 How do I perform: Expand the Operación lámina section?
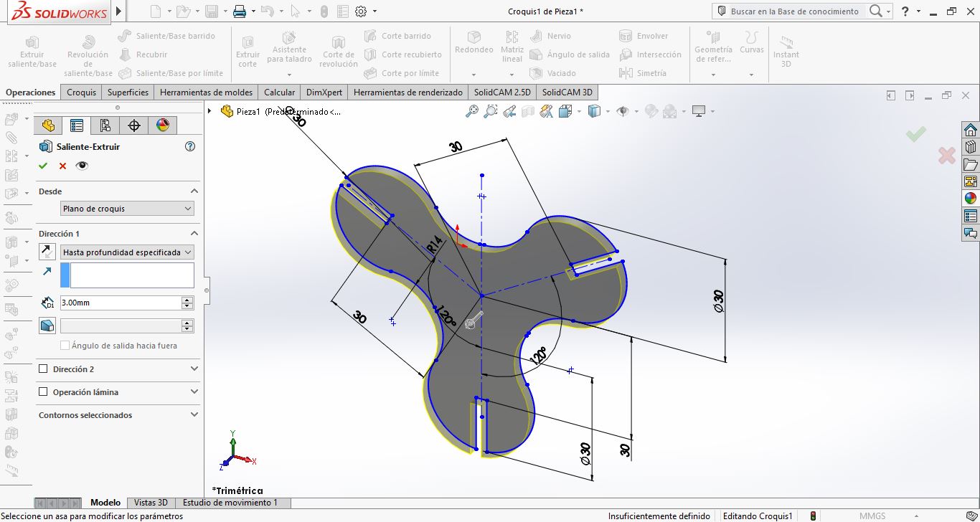(x=194, y=392)
